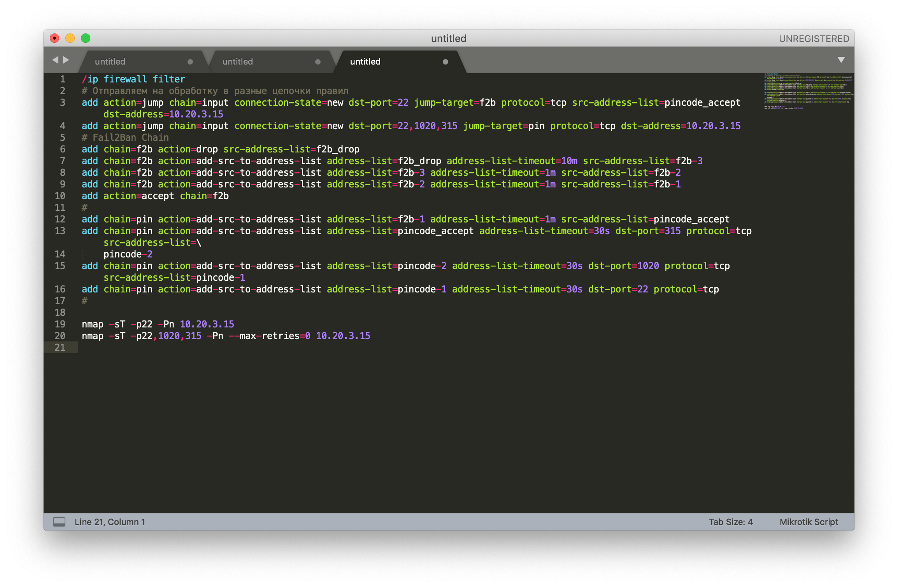
Task: Open the Mikrotik Script syntax selector
Action: (809, 522)
